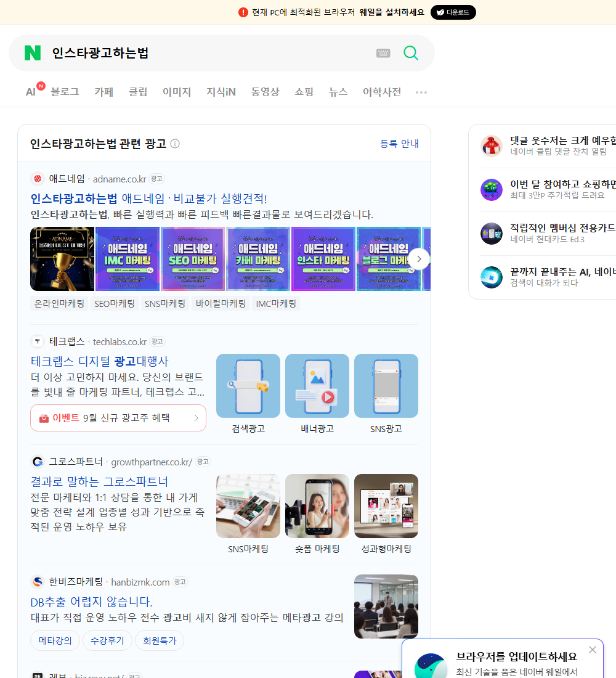Open the 애드네임 인스타 마케팅 thumbnail
The image size is (616, 678).
point(323,259)
